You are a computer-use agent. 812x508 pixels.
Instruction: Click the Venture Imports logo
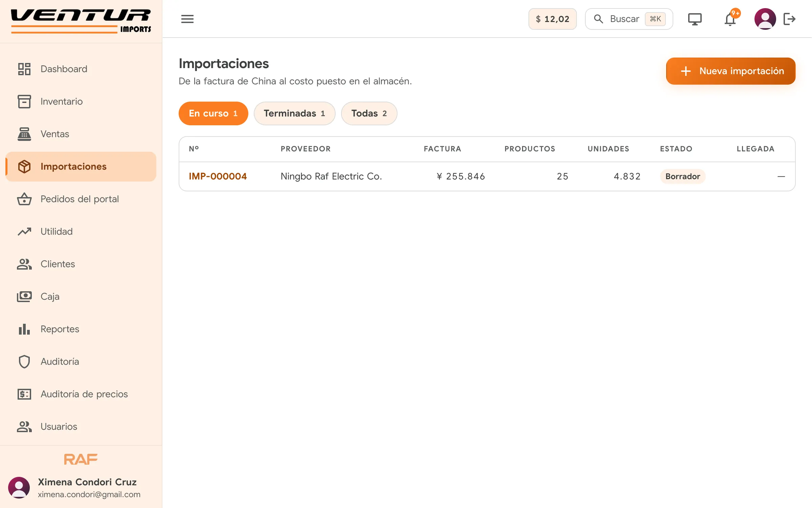pos(81,21)
